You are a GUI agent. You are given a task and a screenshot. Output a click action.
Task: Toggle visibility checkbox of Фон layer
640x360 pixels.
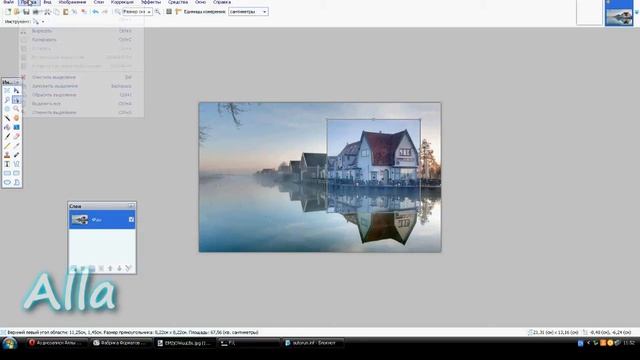(x=131, y=220)
